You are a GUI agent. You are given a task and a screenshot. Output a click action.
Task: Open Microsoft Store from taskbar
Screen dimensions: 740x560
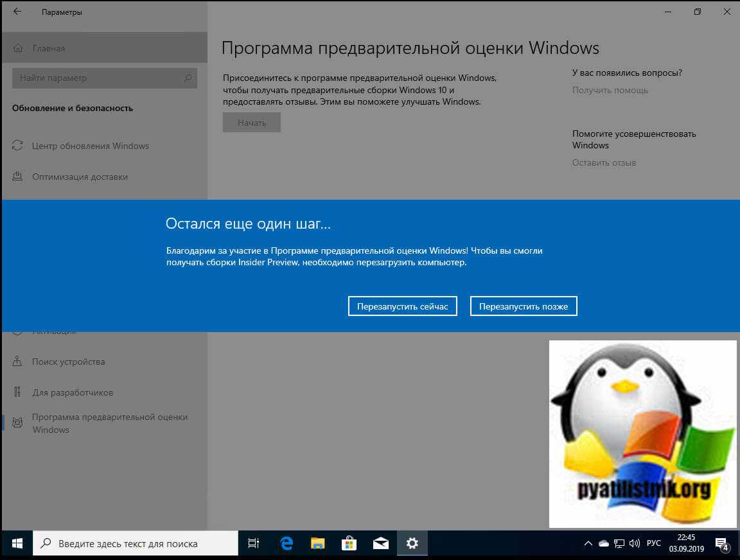pos(349,543)
